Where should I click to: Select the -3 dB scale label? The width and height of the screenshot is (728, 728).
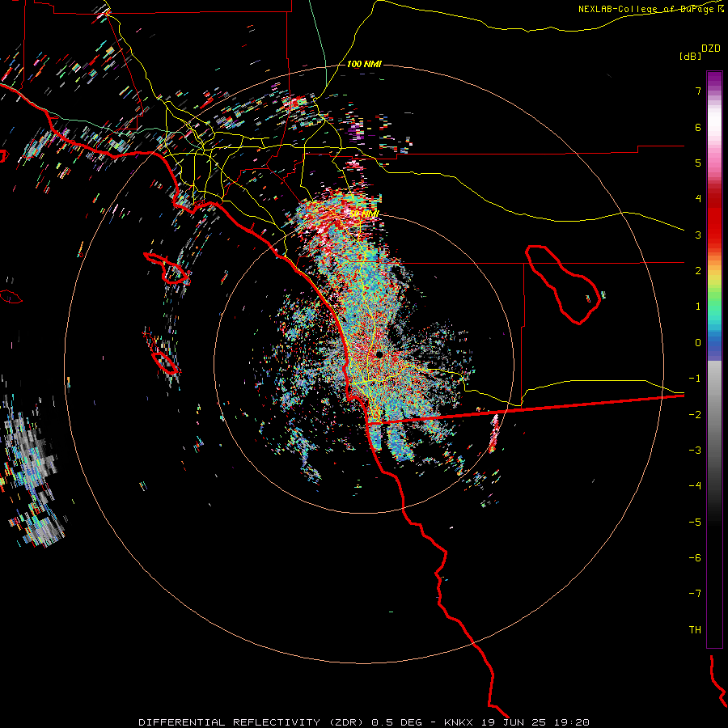pos(695,451)
